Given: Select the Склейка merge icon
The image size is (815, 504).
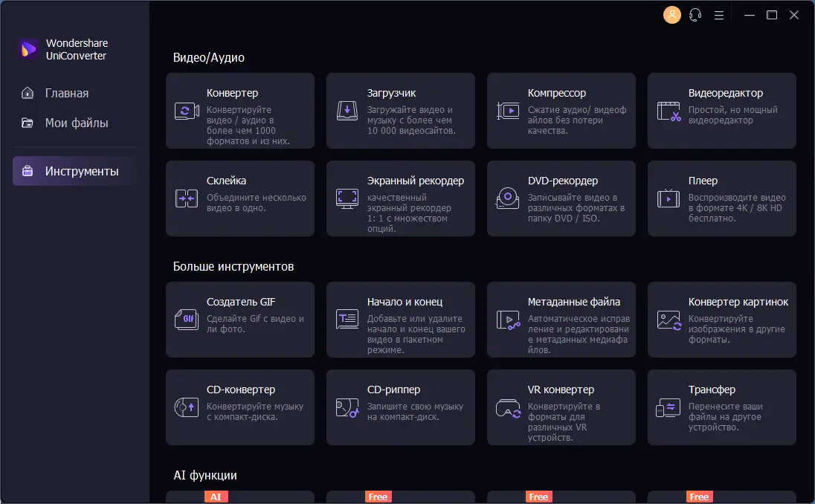Looking at the screenshot, I should [186, 198].
